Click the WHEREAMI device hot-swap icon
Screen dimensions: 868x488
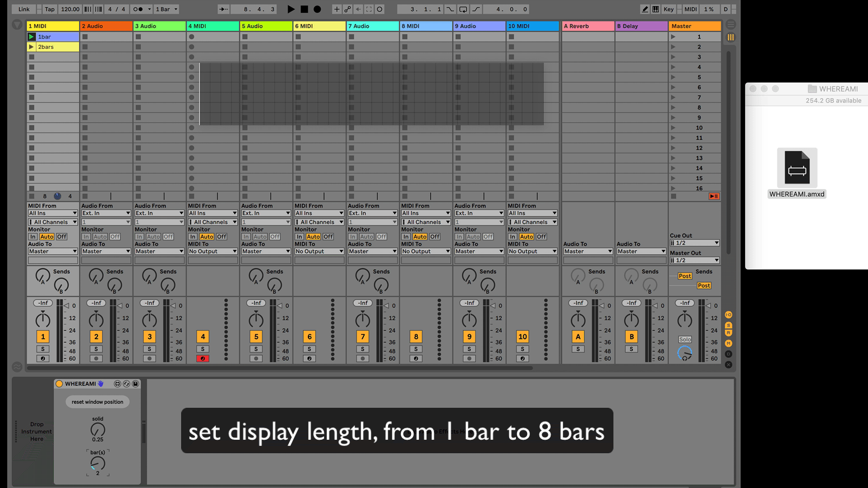click(x=126, y=384)
